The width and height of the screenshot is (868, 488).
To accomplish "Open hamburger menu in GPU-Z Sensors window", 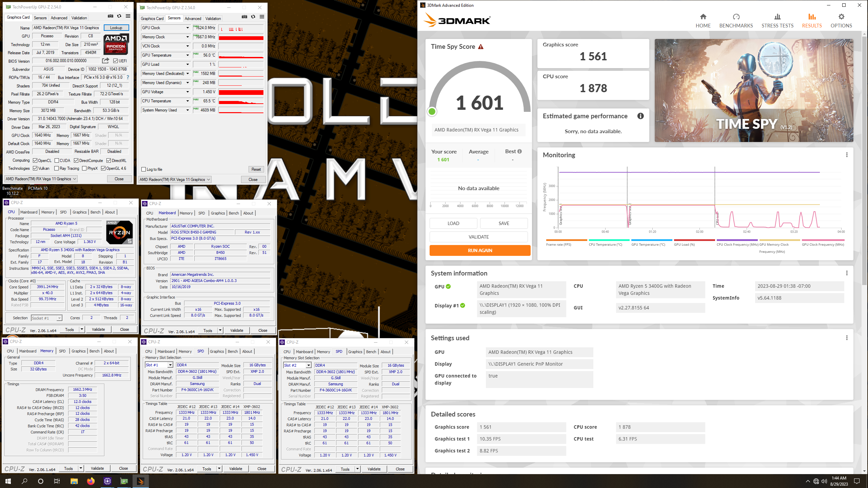I will (262, 17).
